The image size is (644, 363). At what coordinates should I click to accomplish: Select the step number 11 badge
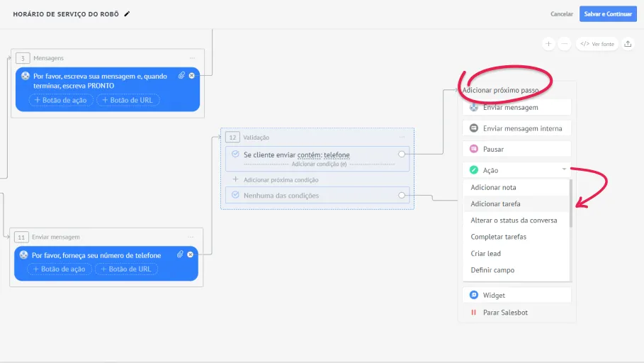pyautogui.click(x=21, y=238)
